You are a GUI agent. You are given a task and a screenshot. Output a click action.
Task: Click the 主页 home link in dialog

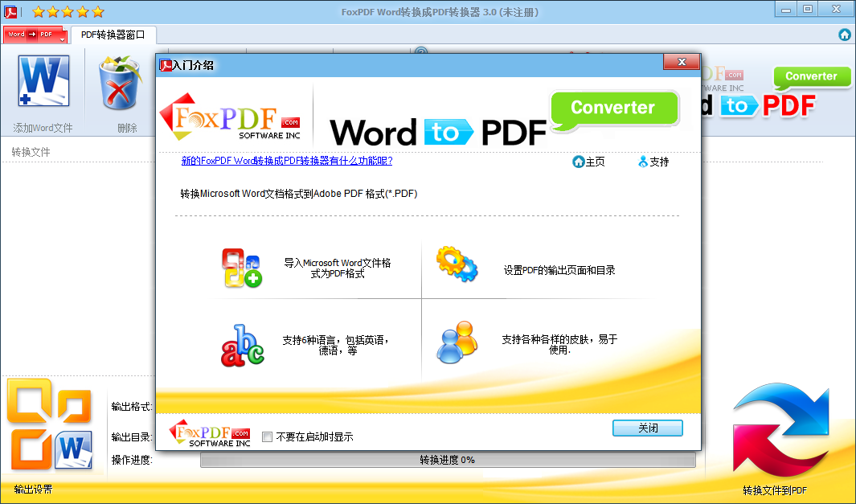pos(588,162)
